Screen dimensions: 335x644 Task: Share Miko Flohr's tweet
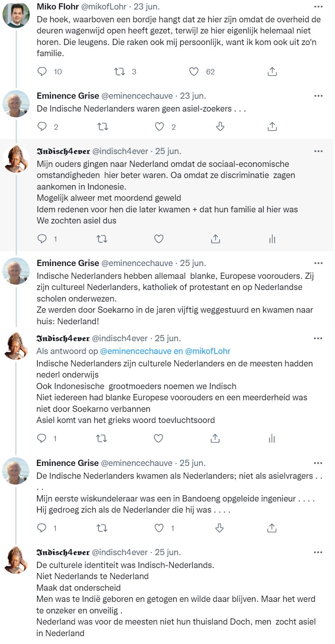(x=272, y=71)
